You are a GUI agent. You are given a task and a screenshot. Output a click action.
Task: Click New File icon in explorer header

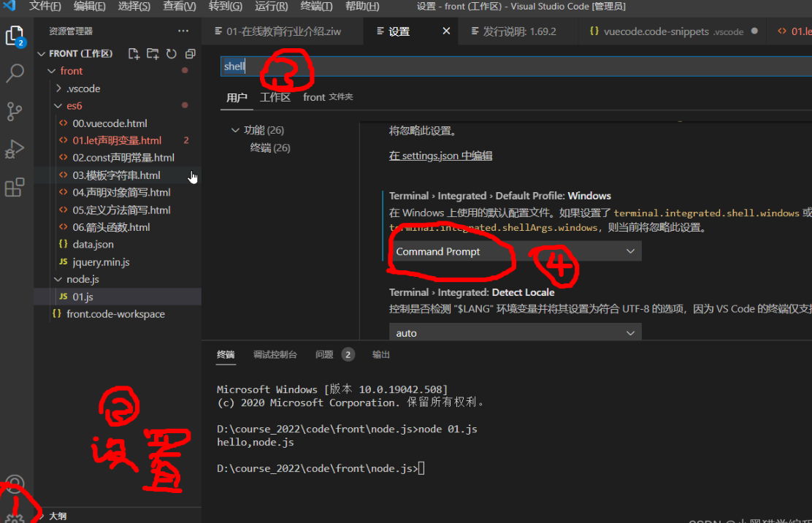(x=134, y=54)
